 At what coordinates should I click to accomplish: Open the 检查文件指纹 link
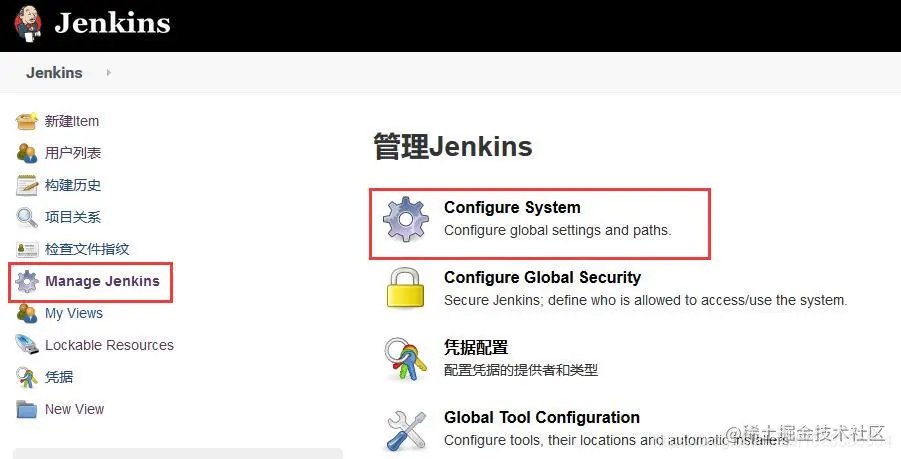(x=87, y=249)
